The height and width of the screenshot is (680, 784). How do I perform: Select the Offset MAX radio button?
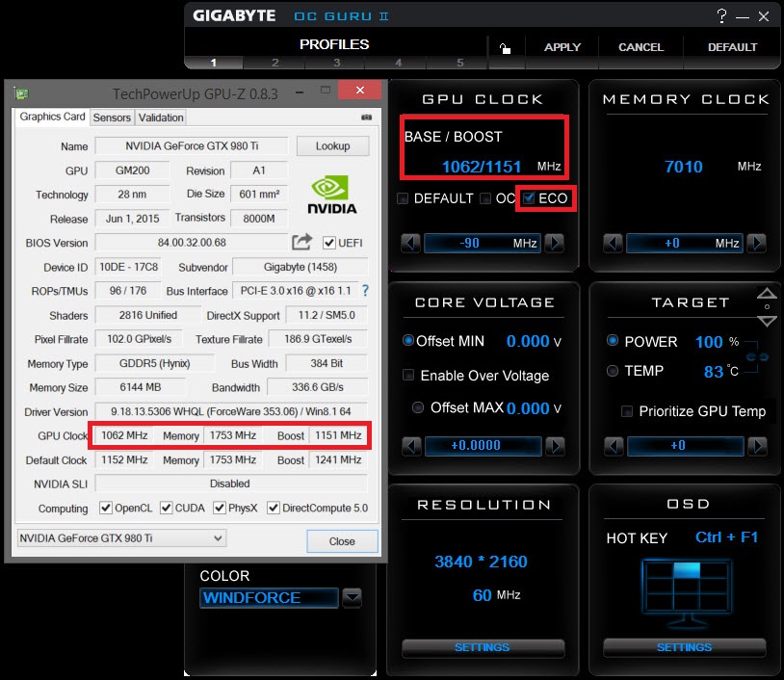tap(417, 407)
